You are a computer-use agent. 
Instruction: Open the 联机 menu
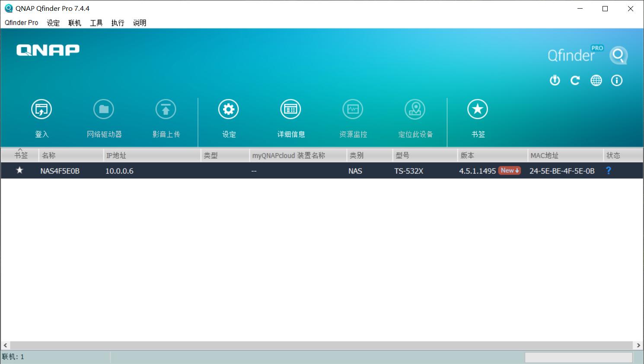[x=74, y=23]
